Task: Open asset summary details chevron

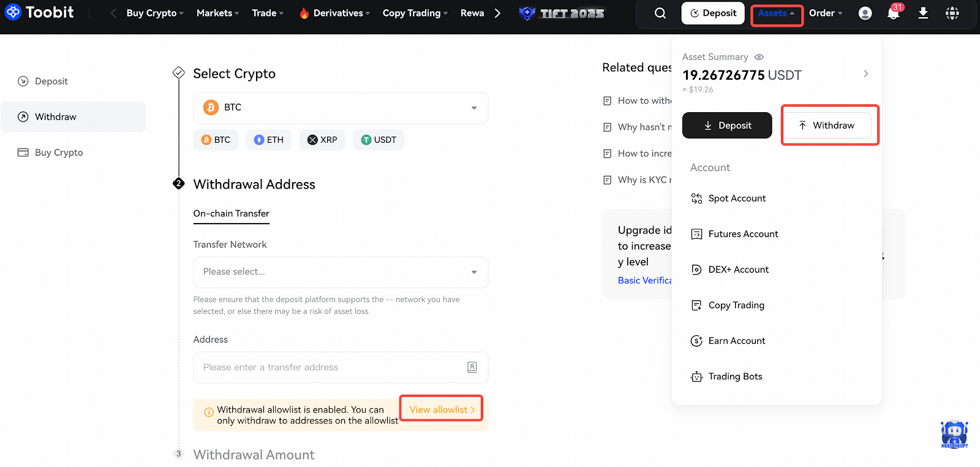Action: pos(865,74)
